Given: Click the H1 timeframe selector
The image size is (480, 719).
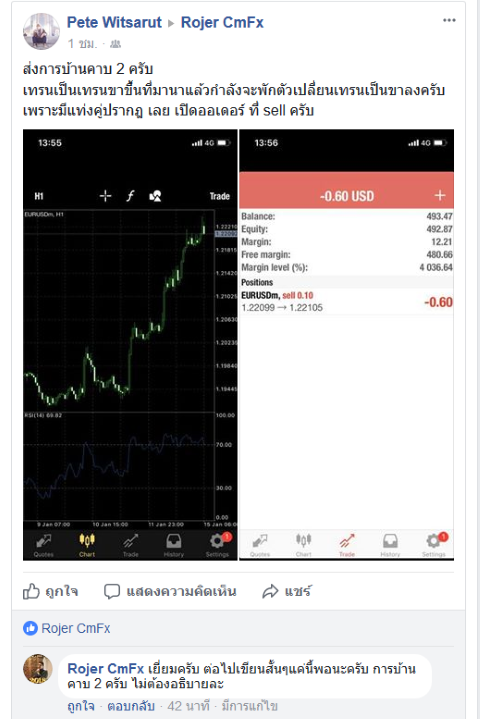Looking at the screenshot, I should (39, 196).
